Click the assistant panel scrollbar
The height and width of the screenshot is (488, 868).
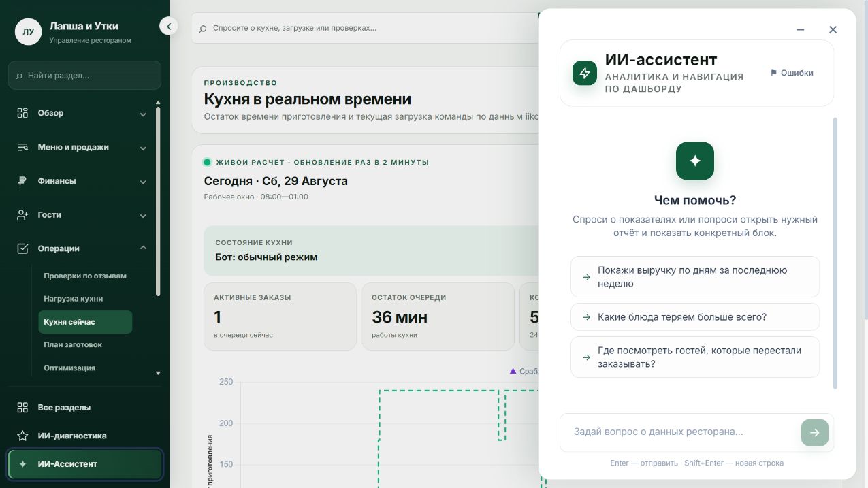click(835, 253)
